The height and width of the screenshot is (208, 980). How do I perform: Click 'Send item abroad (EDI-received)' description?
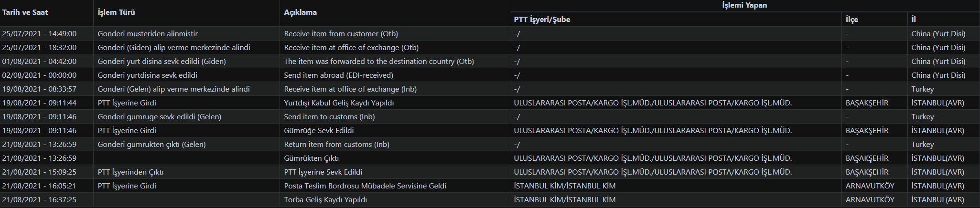(338, 75)
